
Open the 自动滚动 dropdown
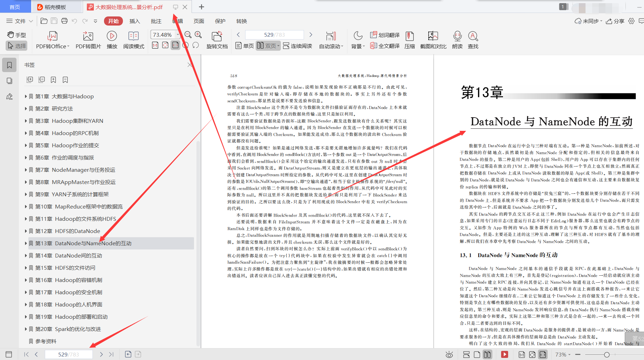tap(331, 40)
